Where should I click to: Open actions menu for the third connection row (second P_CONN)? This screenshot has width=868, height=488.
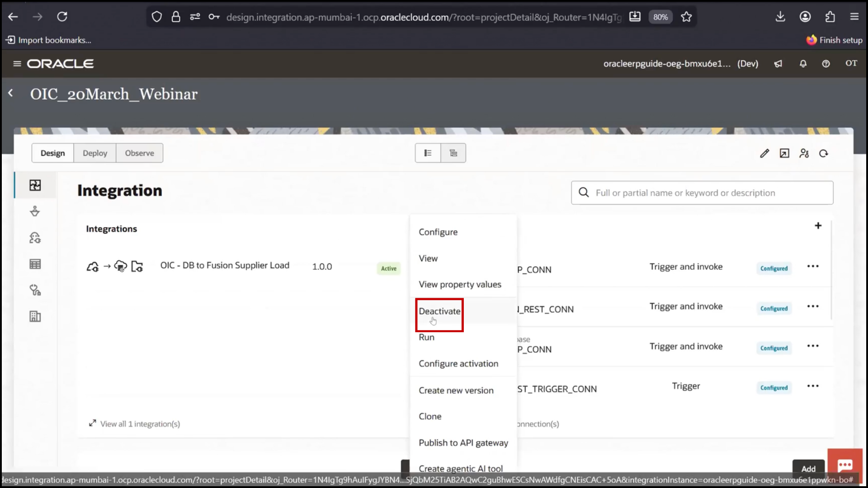pos(813,346)
